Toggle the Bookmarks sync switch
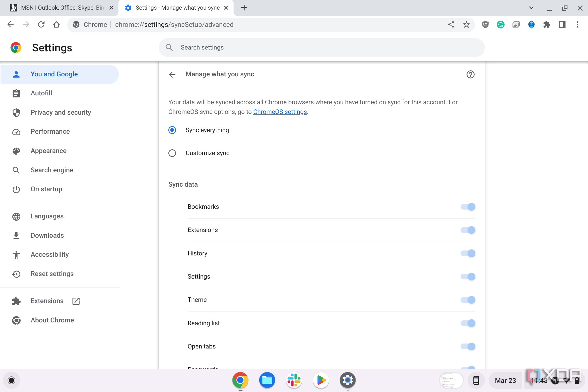Image resolution: width=588 pixels, height=392 pixels. click(x=467, y=206)
